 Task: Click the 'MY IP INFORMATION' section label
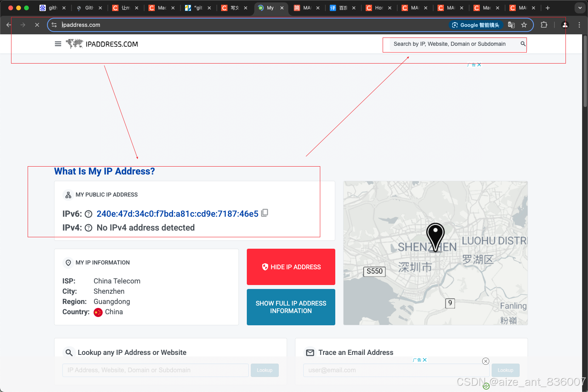pyautogui.click(x=103, y=263)
